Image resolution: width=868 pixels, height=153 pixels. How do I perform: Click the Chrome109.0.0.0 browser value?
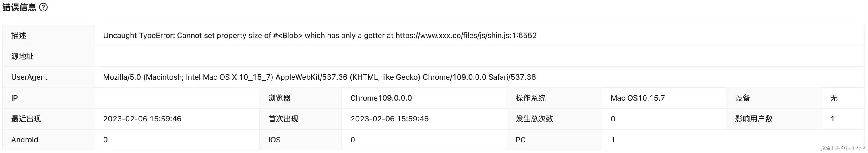(381, 98)
